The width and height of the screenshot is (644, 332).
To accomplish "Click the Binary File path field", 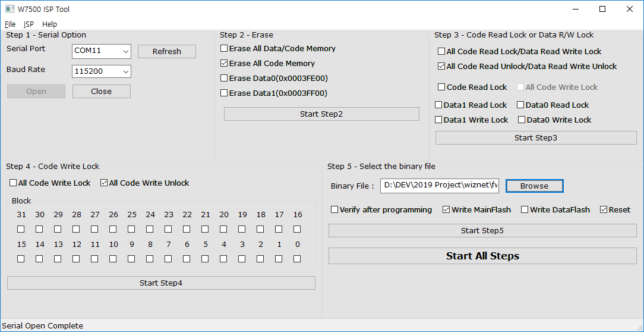I will coord(440,186).
